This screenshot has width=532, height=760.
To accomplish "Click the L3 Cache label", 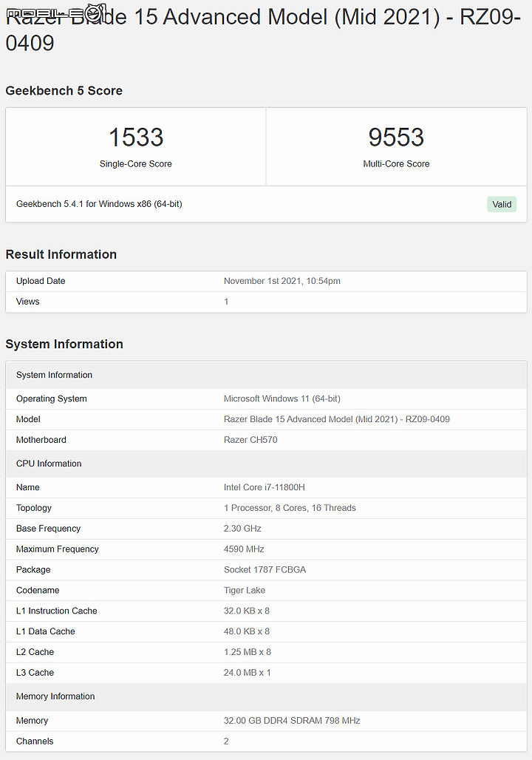I will (35, 673).
